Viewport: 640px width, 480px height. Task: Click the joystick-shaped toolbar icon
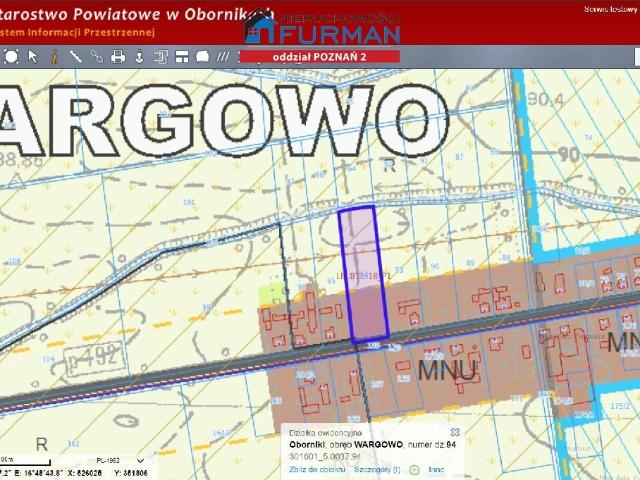coord(139,56)
